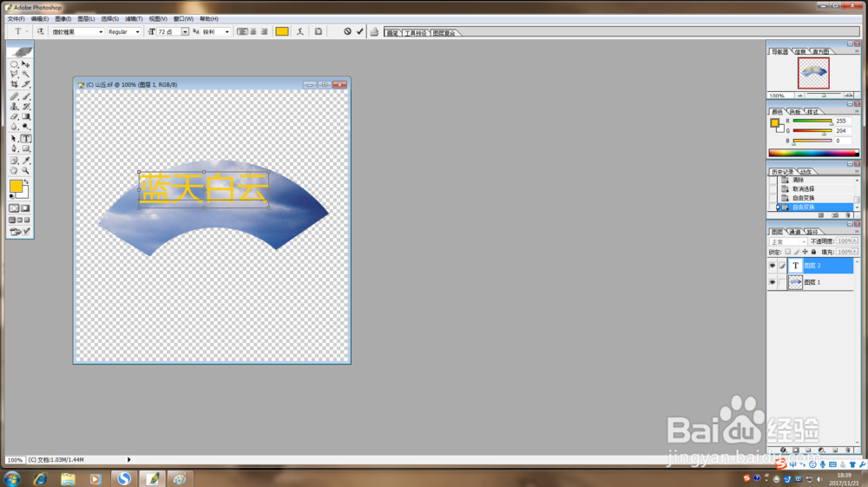Open the font style Regular dropdown
This screenshot has width=868, height=487.
pos(137,32)
